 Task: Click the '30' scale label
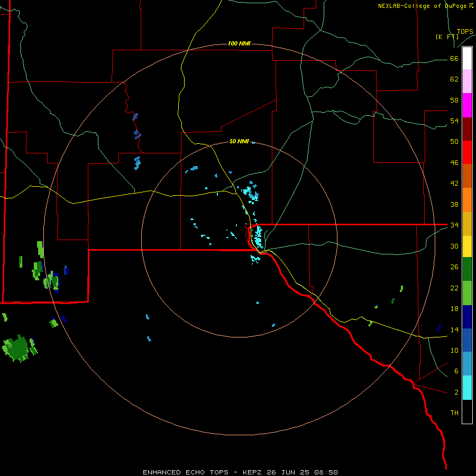pos(454,246)
